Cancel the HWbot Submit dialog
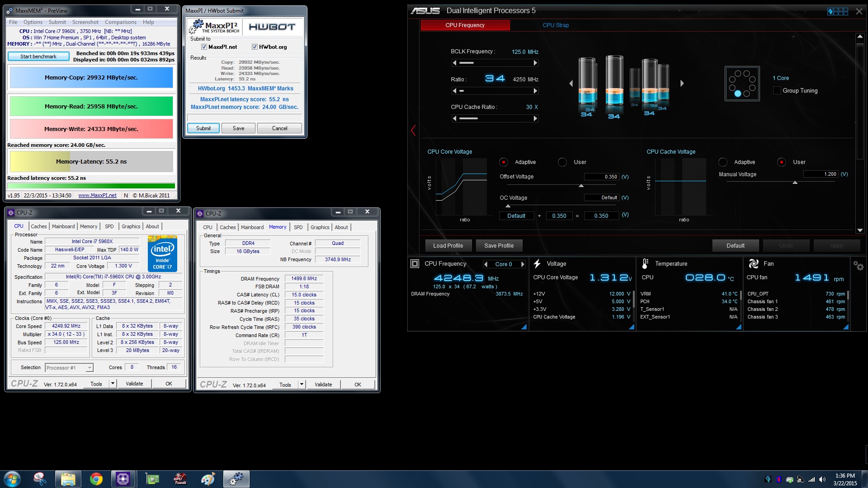Screen dimensions: 868x488 click(279, 128)
